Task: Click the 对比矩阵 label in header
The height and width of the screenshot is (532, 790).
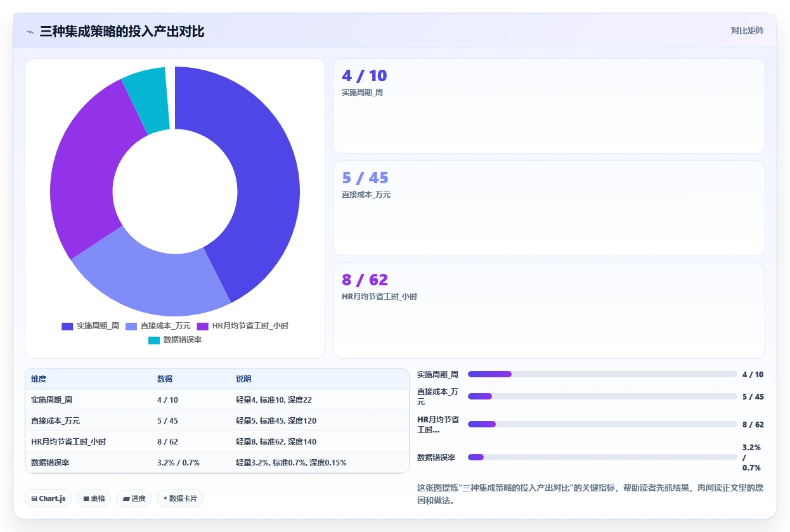Action: point(748,30)
